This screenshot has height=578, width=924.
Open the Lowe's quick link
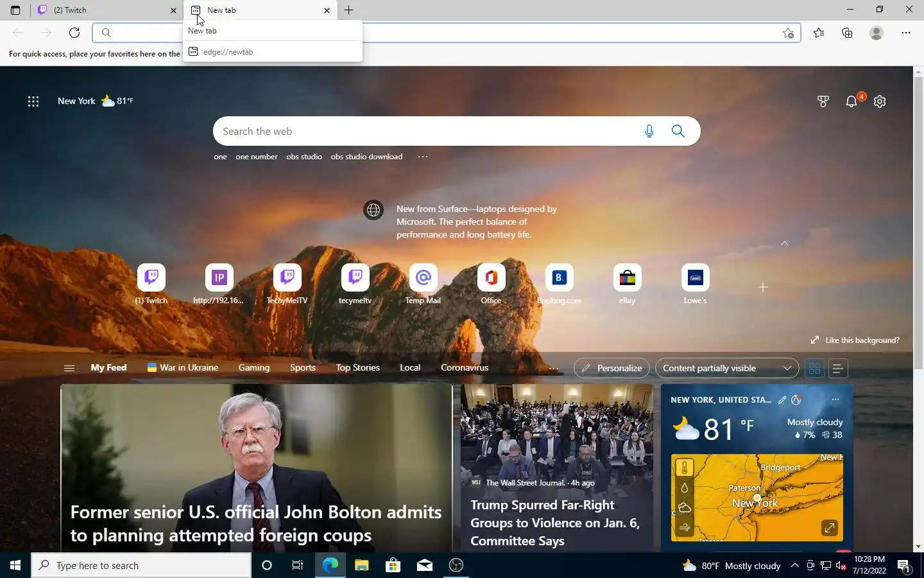coord(695,284)
